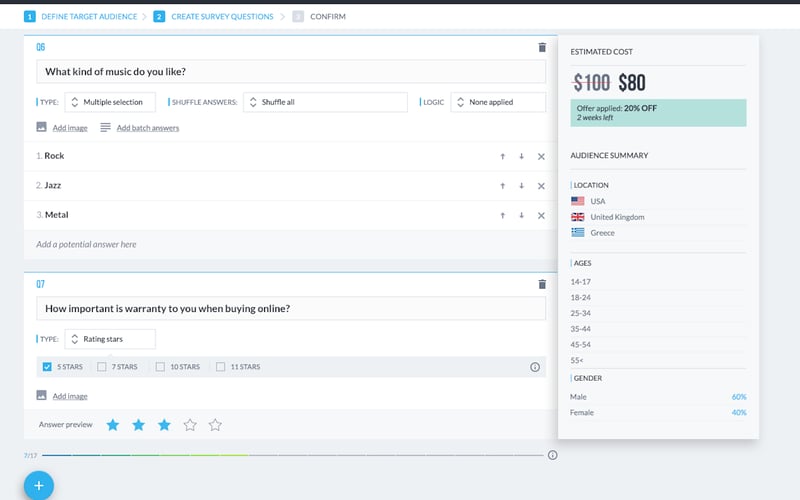The image size is (800, 500).
Task: Move Jazz answer up
Action: (x=503, y=186)
